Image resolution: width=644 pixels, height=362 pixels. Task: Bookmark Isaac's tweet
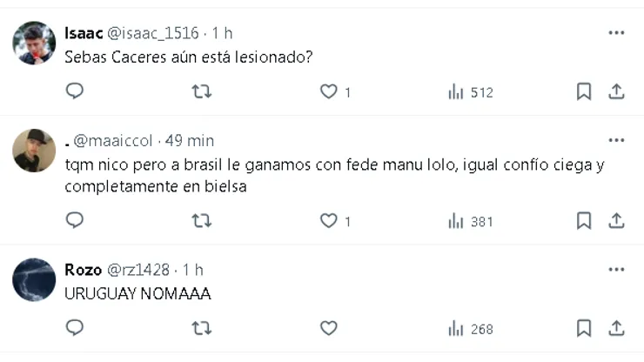(584, 91)
